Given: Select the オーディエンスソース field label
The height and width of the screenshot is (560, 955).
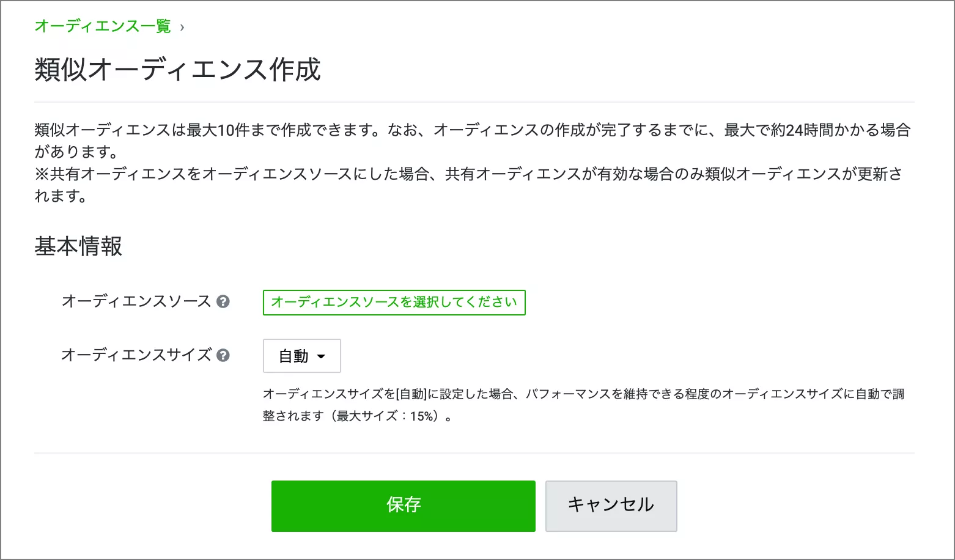Looking at the screenshot, I should point(136,301).
